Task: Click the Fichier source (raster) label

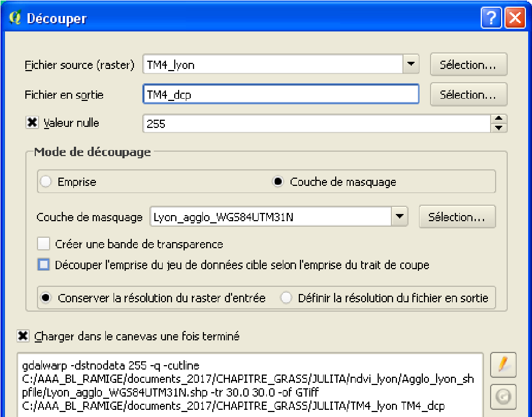Action: click(x=79, y=65)
